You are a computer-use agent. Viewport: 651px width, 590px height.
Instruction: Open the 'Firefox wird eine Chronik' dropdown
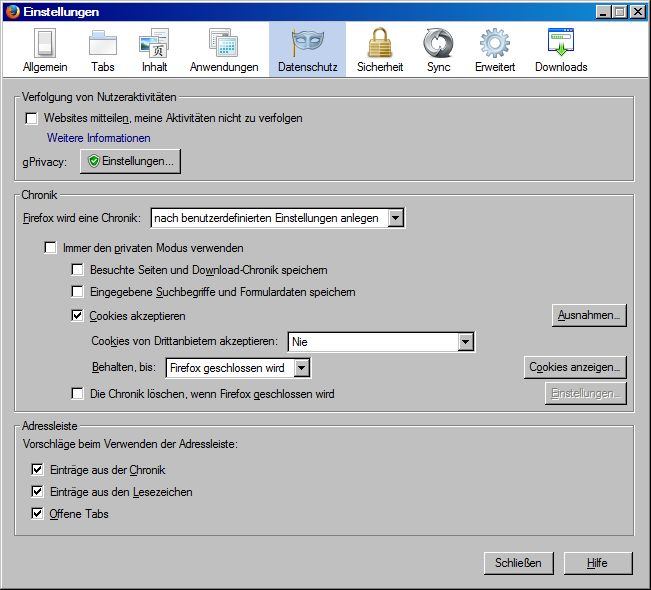tap(278, 218)
